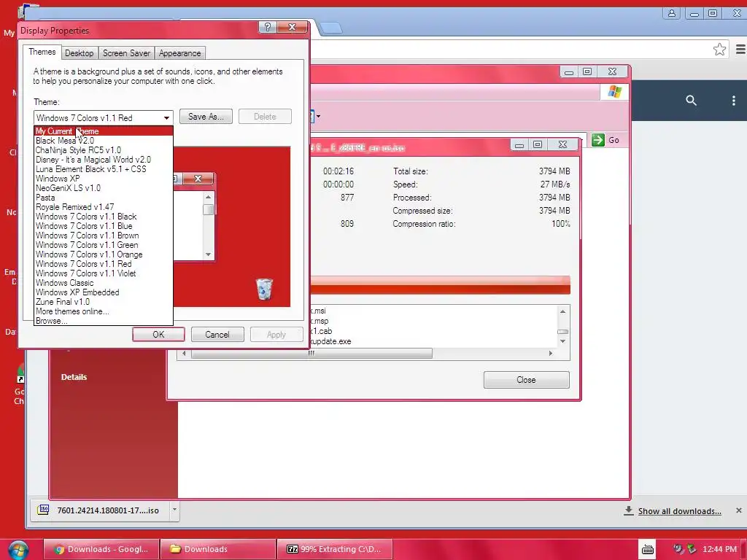The height and width of the screenshot is (560, 747).
Task: Open Show all downloads... link
Action: (x=679, y=511)
